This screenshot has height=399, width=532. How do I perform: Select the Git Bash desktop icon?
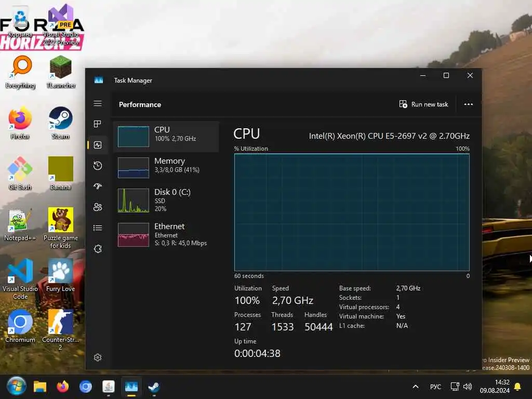pyautogui.click(x=20, y=174)
